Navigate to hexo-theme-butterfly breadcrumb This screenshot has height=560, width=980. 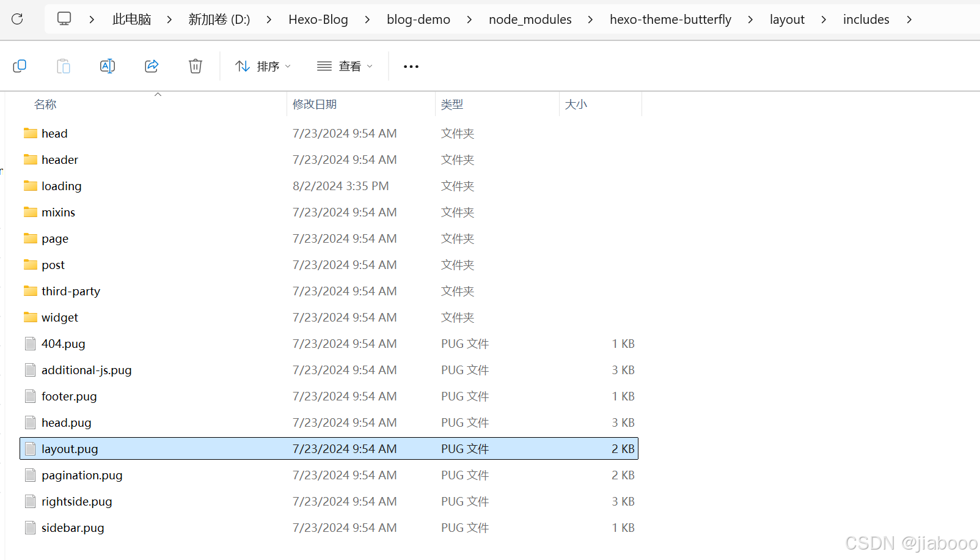tap(670, 20)
